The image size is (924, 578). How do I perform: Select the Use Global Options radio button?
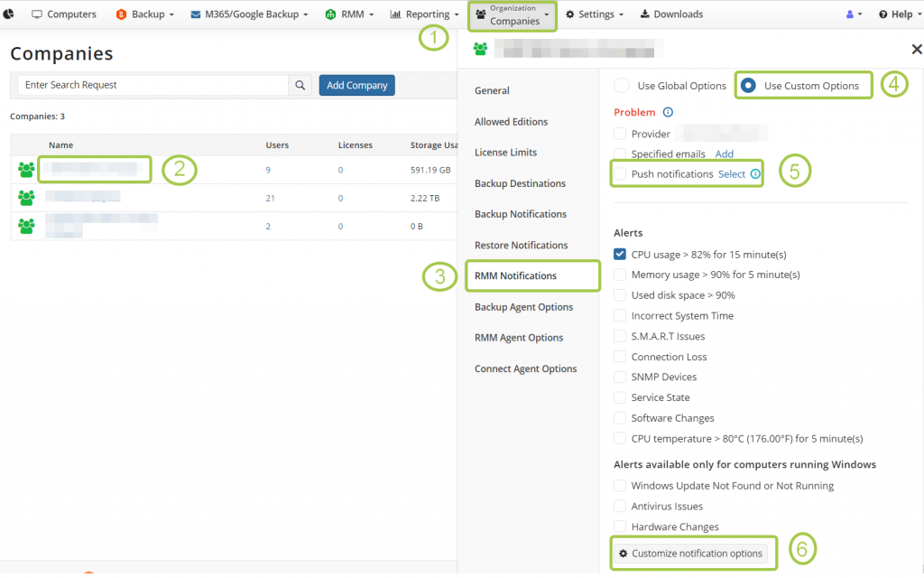pos(622,86)
